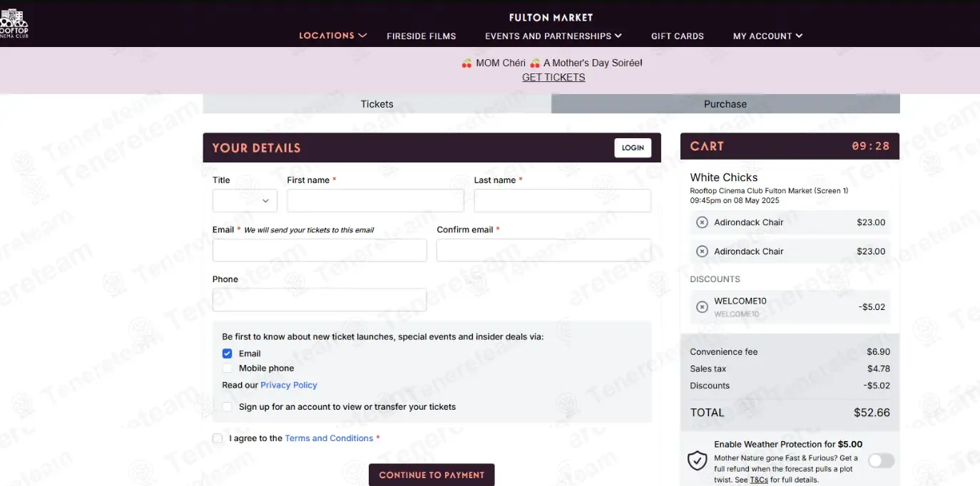Click the cart countdown timer

tap(871, 146)
